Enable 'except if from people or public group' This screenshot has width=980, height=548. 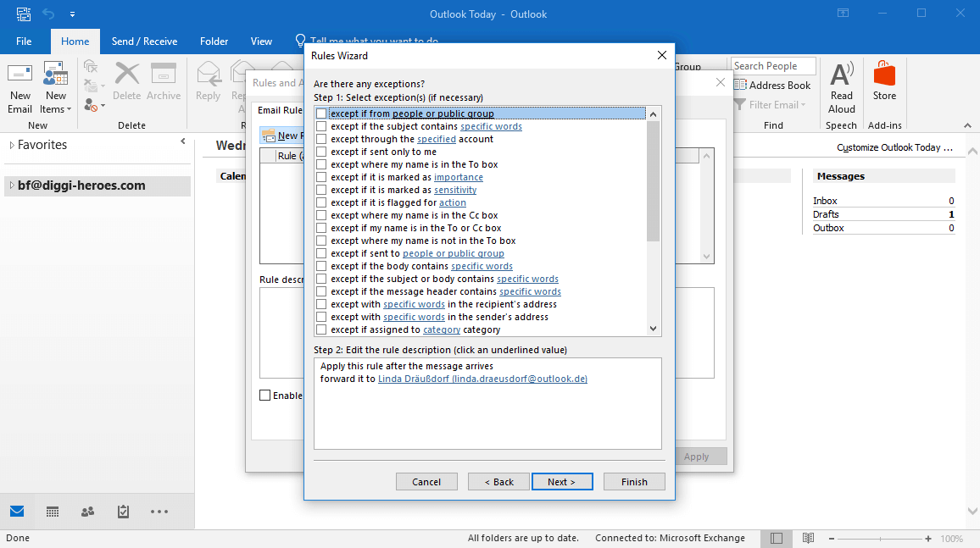pyautogui.click(x=321, y=113)
